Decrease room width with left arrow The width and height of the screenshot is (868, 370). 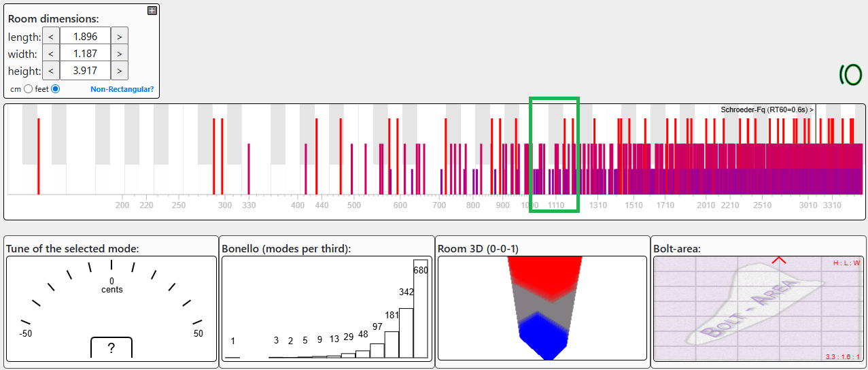tap(51, 54)
